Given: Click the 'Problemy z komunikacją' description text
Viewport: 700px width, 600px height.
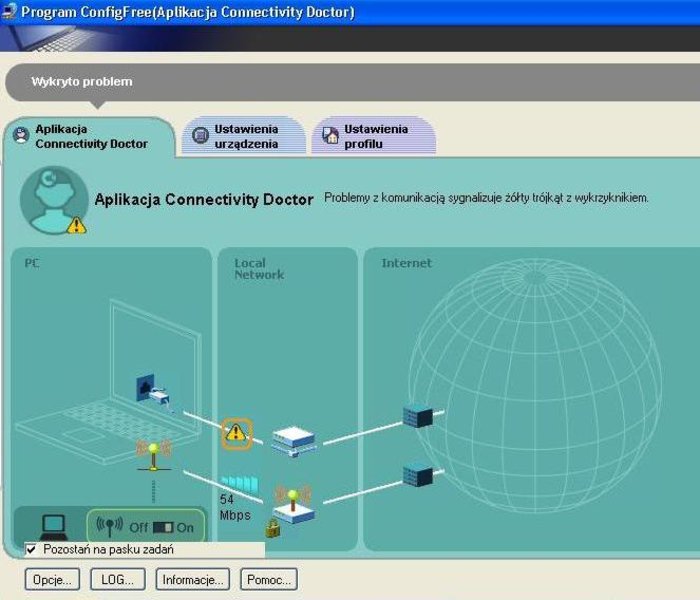Looking at the screenshot, I should pos(486,198).
